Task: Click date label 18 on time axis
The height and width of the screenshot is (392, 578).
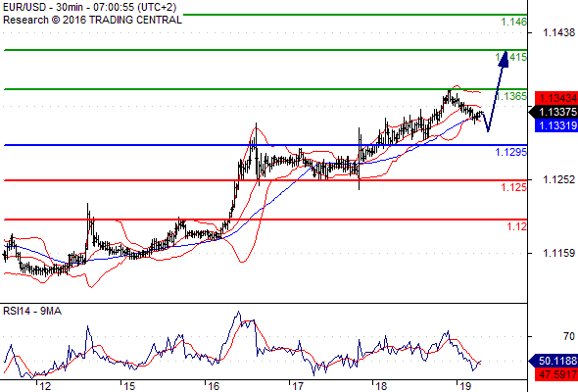Action: point(381,386)
